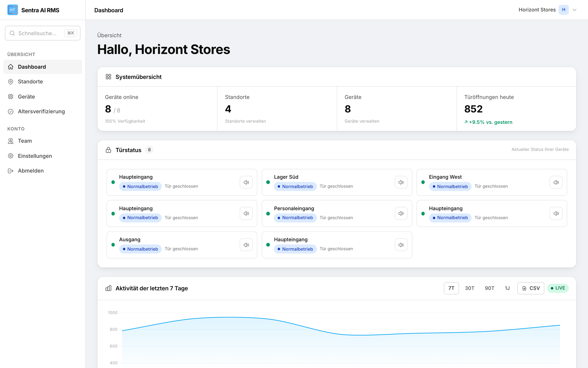
Task: Click the Horizont Stores account name in header
Action: click(x=537, y=10)
